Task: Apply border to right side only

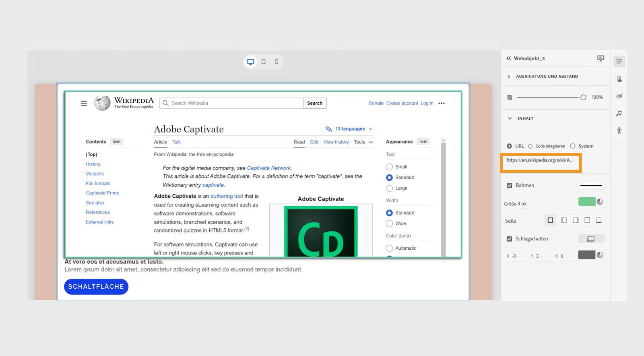Action: click(576, 220)
